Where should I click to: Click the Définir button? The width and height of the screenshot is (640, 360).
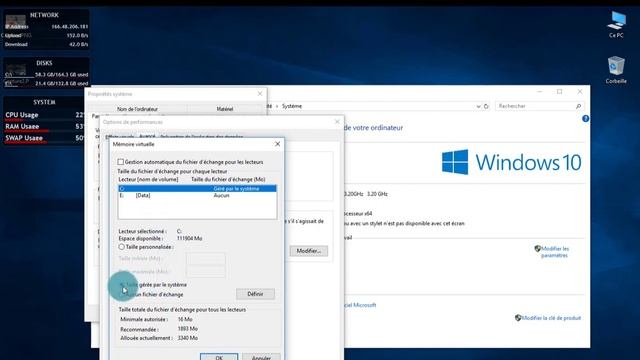(x=255, y=294)
